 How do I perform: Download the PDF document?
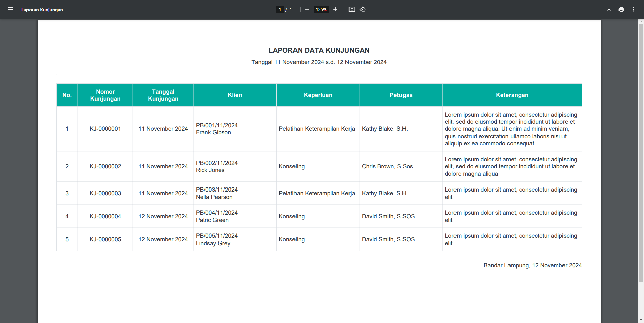tap(609, 9)
